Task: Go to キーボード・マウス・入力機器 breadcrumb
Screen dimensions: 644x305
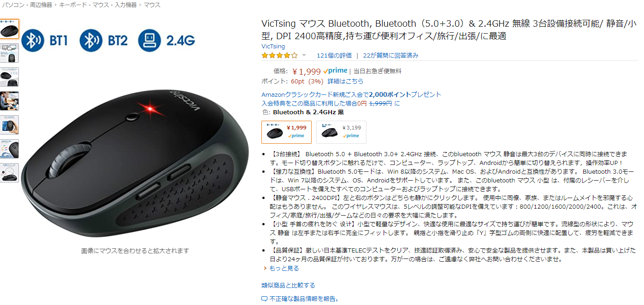Action: tap(98, 5)
